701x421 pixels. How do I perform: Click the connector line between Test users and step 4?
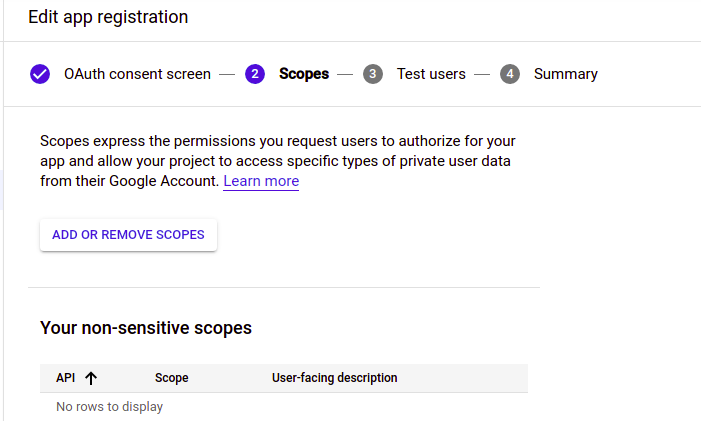(x=483, y=74)
